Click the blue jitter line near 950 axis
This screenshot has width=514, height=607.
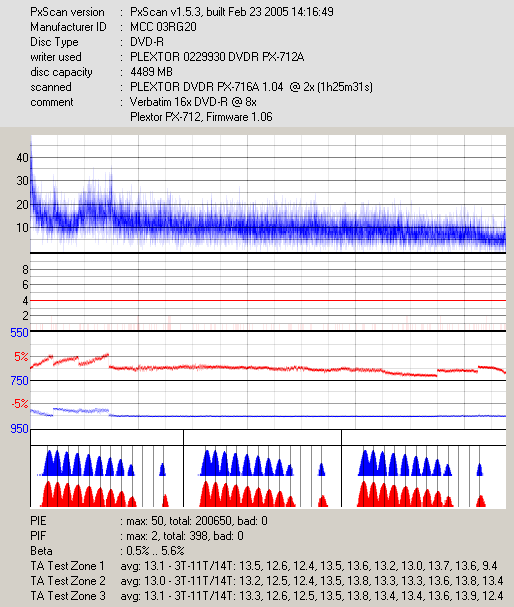[x=268, y=416]
